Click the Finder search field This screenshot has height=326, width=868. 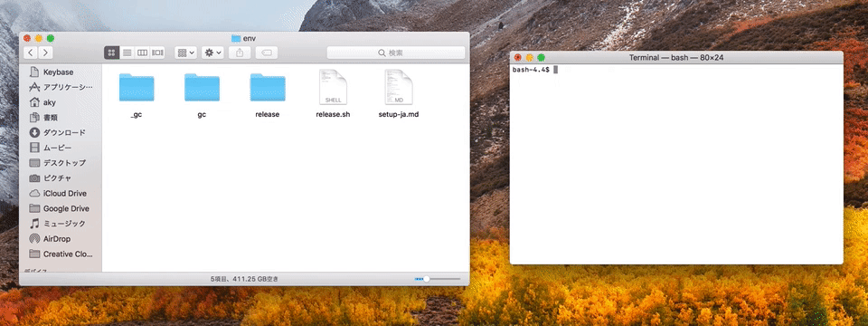pos(395,53)
